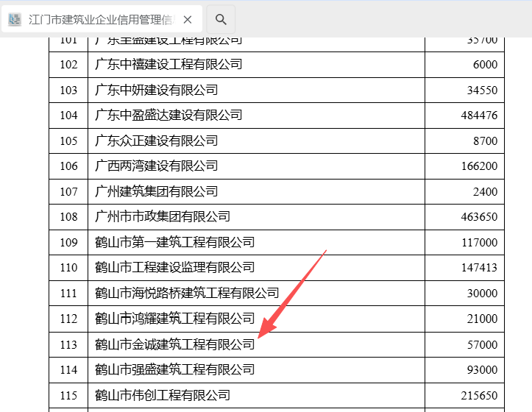The height and width of the screenshot is (412, 532).
Task: Click 鹤山市鸿耀建筑工程有限公司 company name
Action: tap(174, 319)
